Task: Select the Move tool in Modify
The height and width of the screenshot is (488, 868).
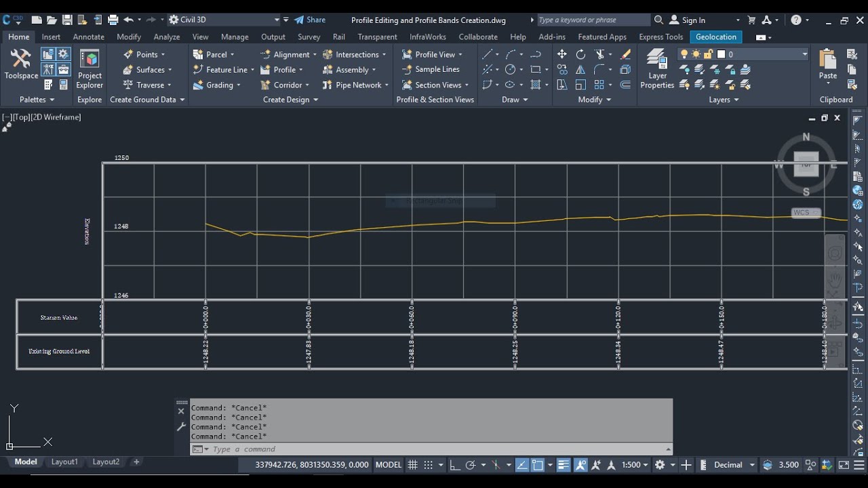Action: tap(562, 54)
